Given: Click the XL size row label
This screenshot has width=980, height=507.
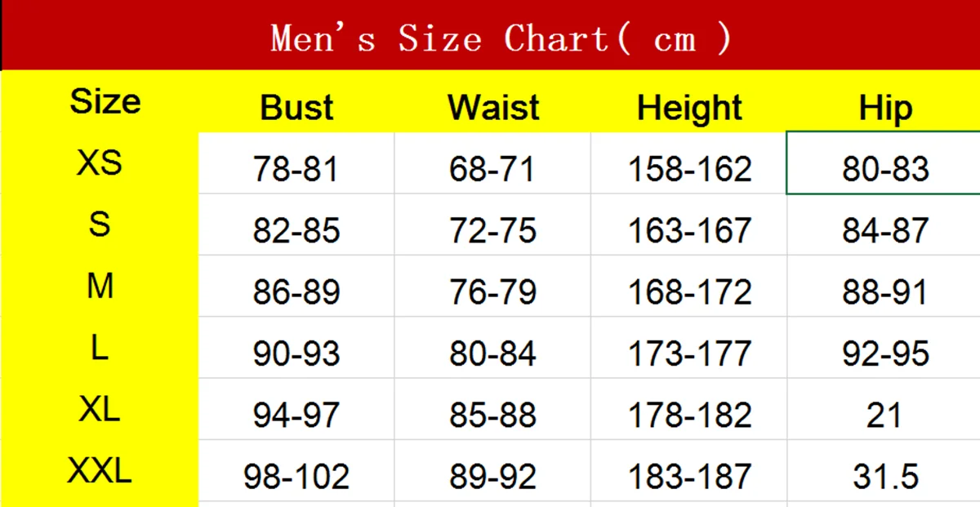Looking at the screenshot, I should [100, 409].
